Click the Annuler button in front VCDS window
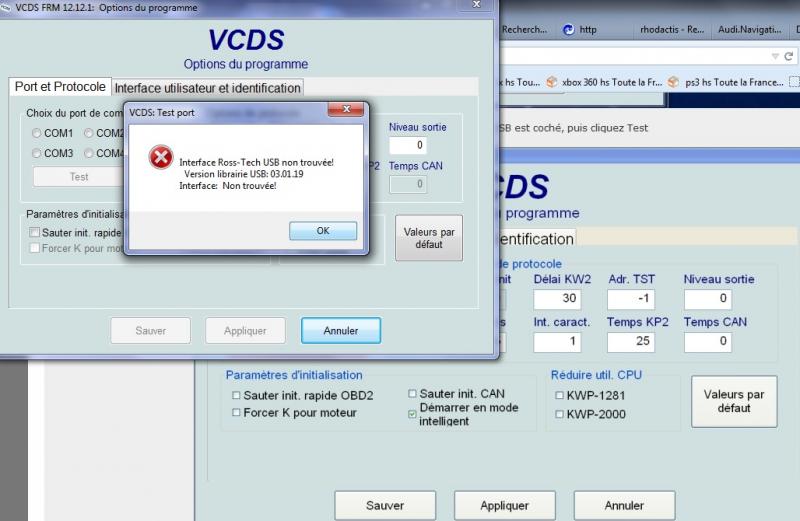The width and height of the screenshot is (800, 521). (x=341, y=331)
